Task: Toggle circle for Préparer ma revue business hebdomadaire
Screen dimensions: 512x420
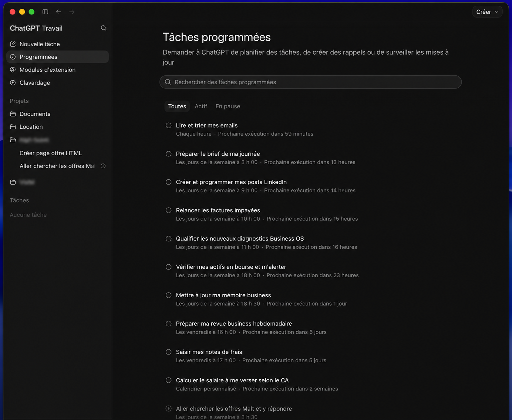Action: (169, 324)
